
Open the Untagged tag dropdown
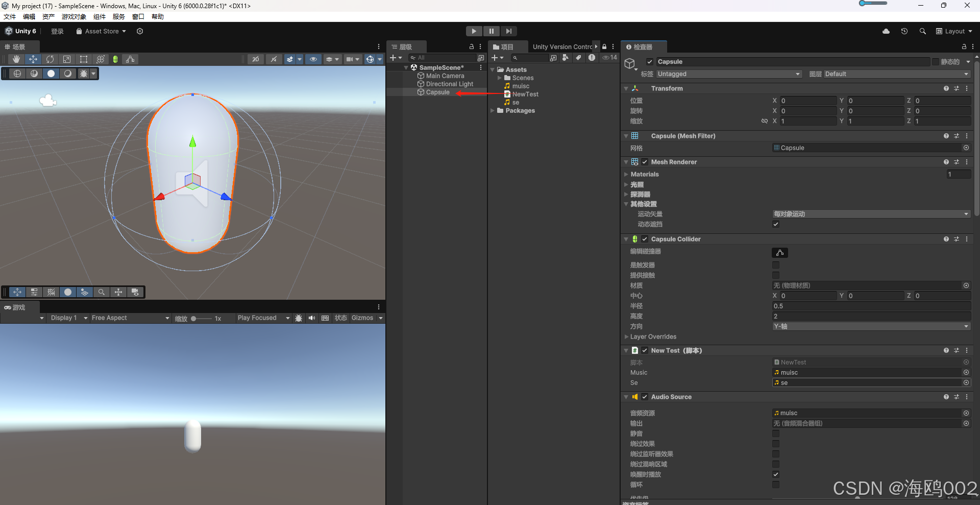(x=729, y=74)
